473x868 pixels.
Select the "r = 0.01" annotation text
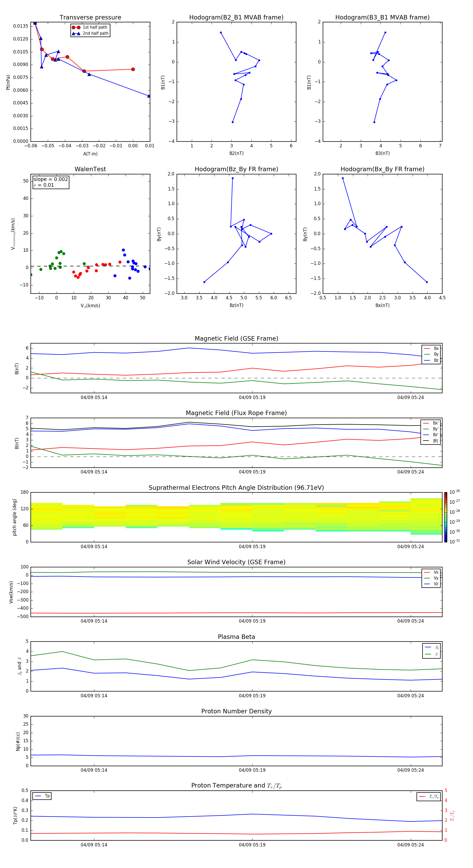click(x=44, y=185)
